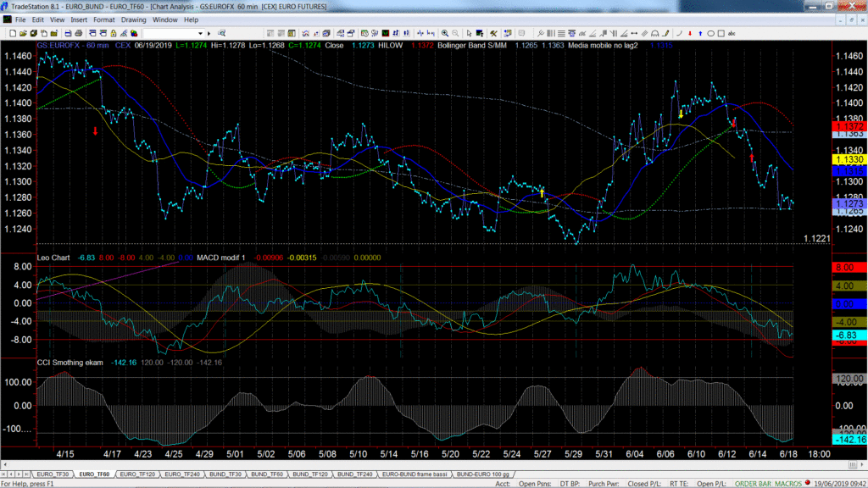Open the Help menu

191,20
